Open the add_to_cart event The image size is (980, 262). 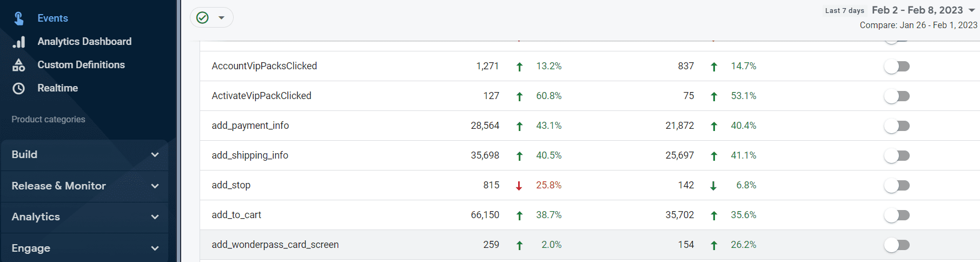[x=236, y=215]
